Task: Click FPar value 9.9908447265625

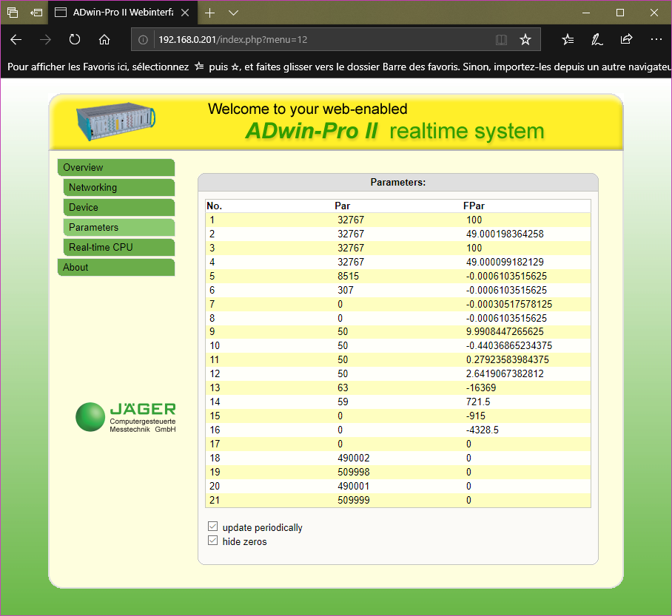Action: tap(505, 331)
